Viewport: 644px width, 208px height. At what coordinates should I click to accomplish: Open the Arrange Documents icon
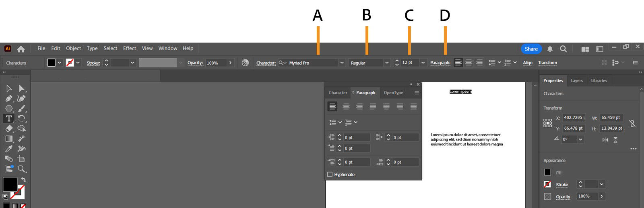pyautogui.click(x=585, y=49)
